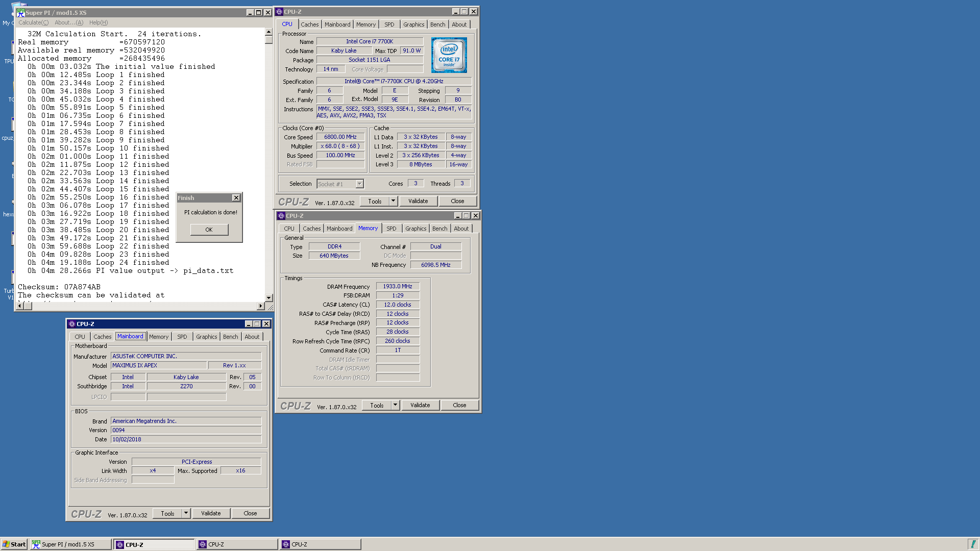Click the Checksum 07A874AB line
The height and width of the screenshot is (551, 980).
point(59,287)
